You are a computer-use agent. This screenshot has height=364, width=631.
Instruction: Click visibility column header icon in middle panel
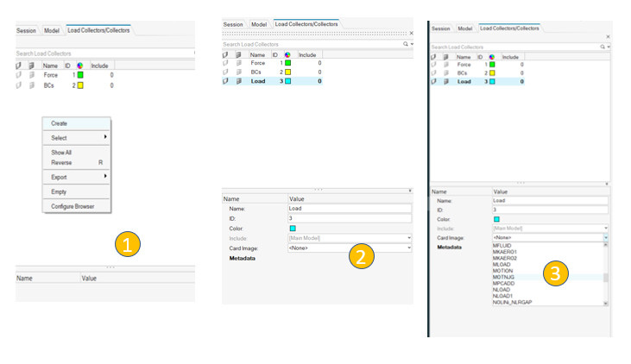click(225, 54)
